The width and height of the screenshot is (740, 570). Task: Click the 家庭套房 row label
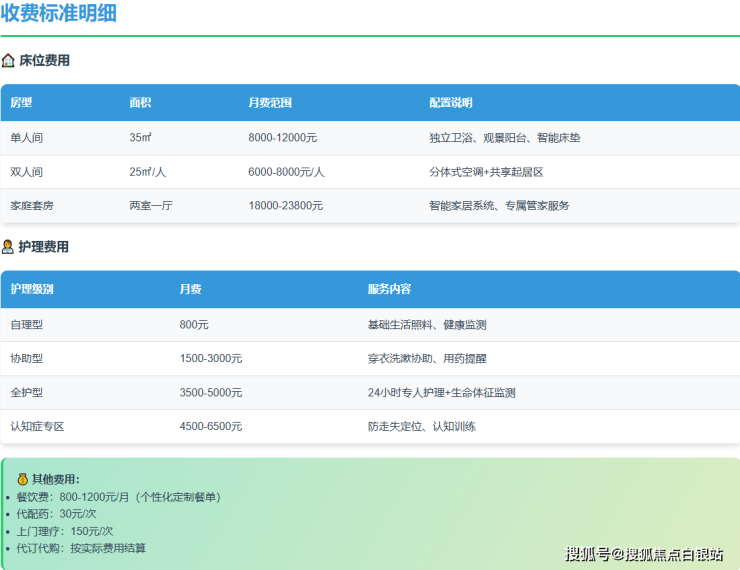pos(32,206)
